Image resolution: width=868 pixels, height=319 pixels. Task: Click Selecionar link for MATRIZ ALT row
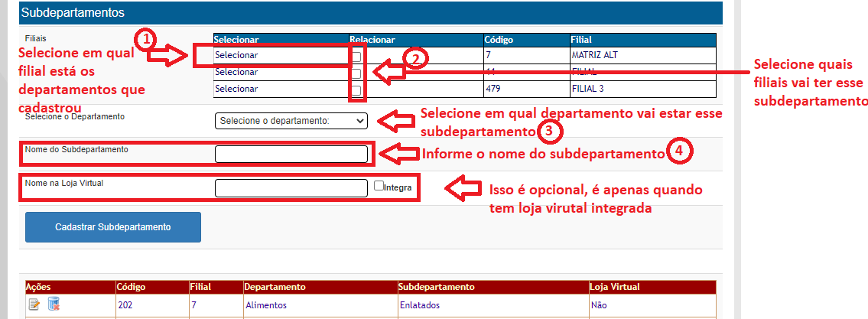coord(236,56)
